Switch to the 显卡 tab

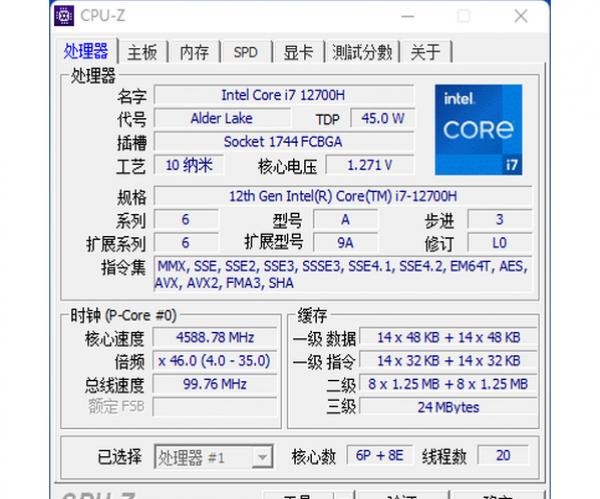click(x=297, y=52)
